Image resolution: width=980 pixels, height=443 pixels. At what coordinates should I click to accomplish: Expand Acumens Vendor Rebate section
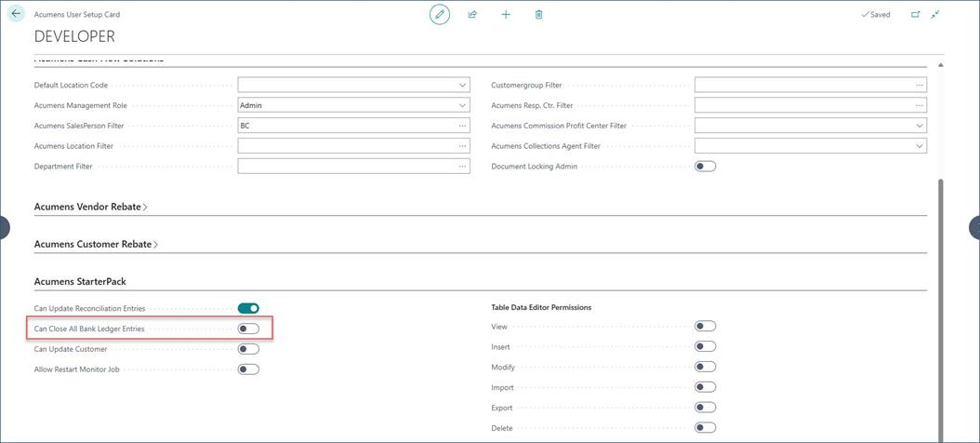pos(90,207)
